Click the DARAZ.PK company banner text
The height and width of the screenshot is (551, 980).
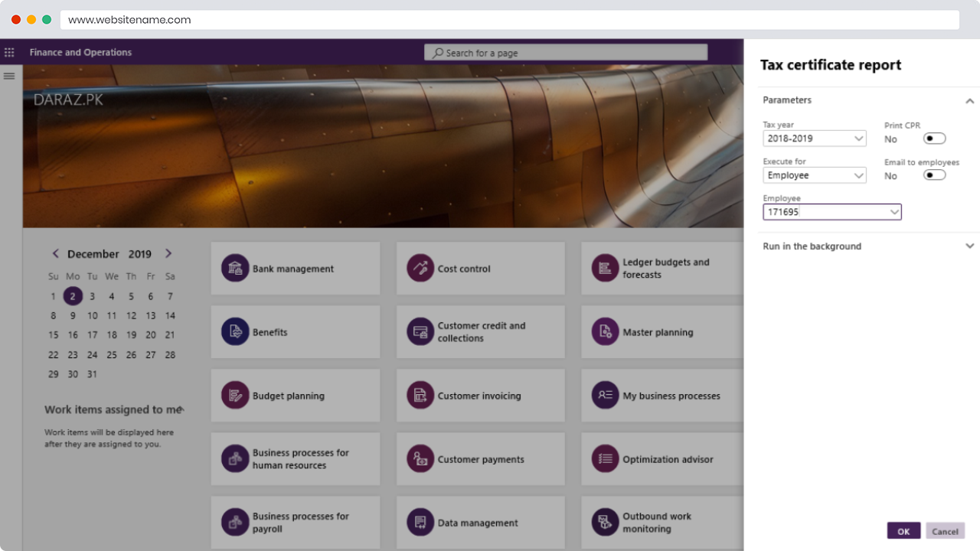click(68, 99)
